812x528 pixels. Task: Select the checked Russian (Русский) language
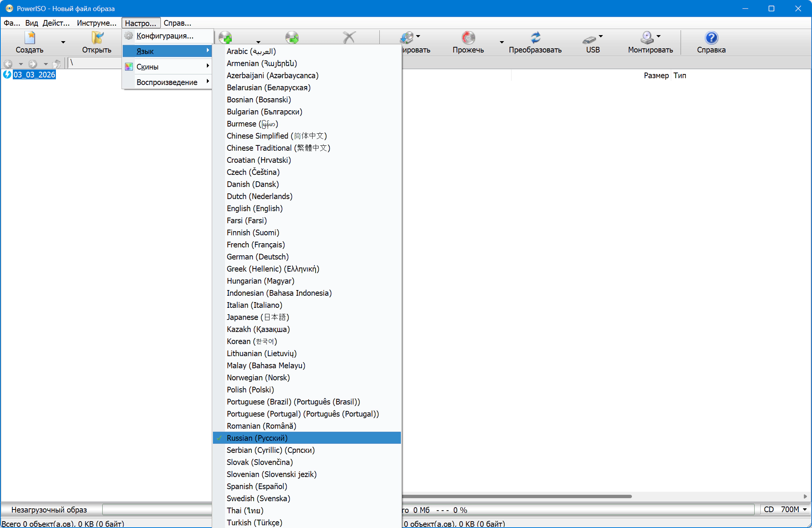coord(257,438)
